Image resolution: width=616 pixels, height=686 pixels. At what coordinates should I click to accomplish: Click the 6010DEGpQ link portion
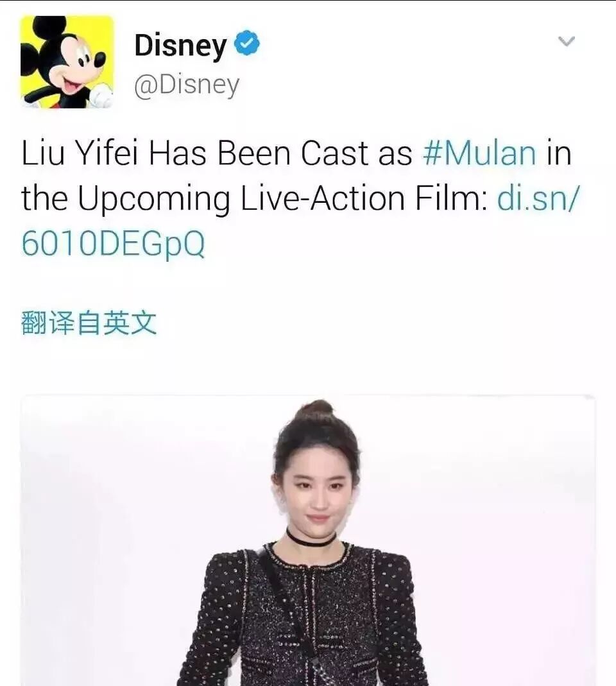tap(113, 244)
